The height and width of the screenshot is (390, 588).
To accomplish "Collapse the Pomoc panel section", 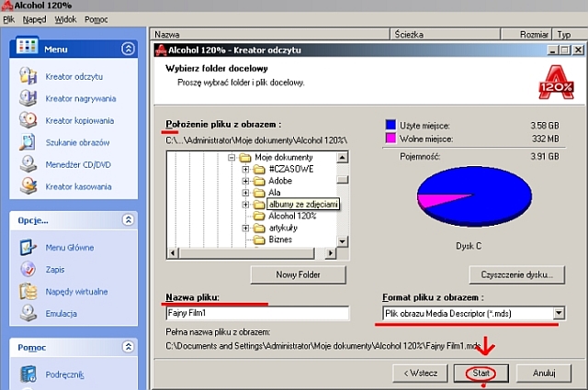I will (x=128, y=347).
